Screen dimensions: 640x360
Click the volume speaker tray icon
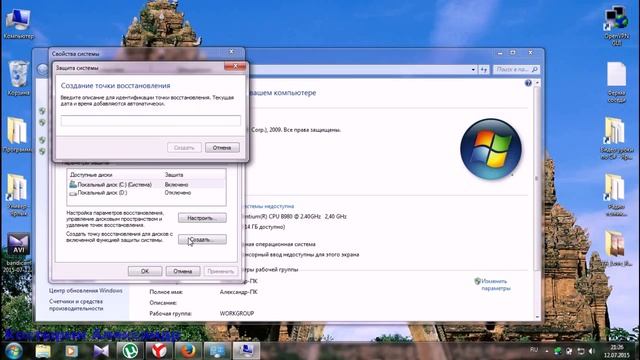[x=592, y=351]
